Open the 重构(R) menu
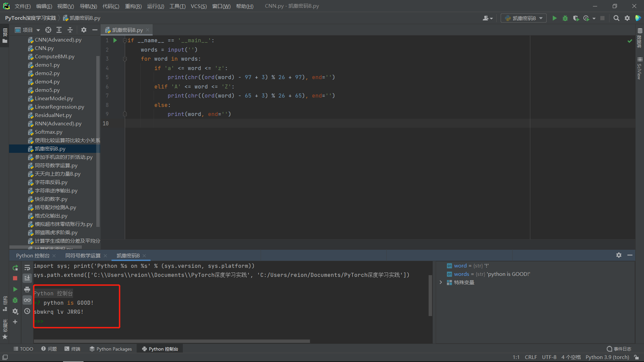Image resolution: width=644 pixels, height=362 pixels. click(133, 6)
